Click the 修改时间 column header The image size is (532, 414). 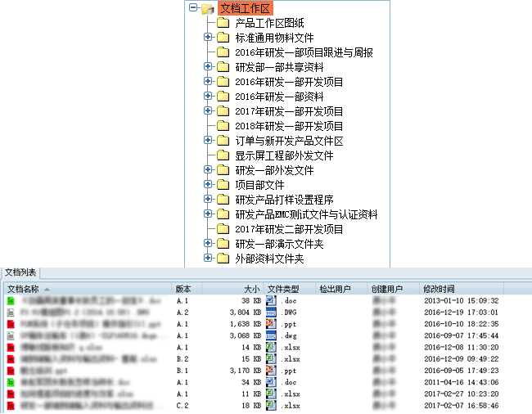pyautogui.click(x=440, y=289)
